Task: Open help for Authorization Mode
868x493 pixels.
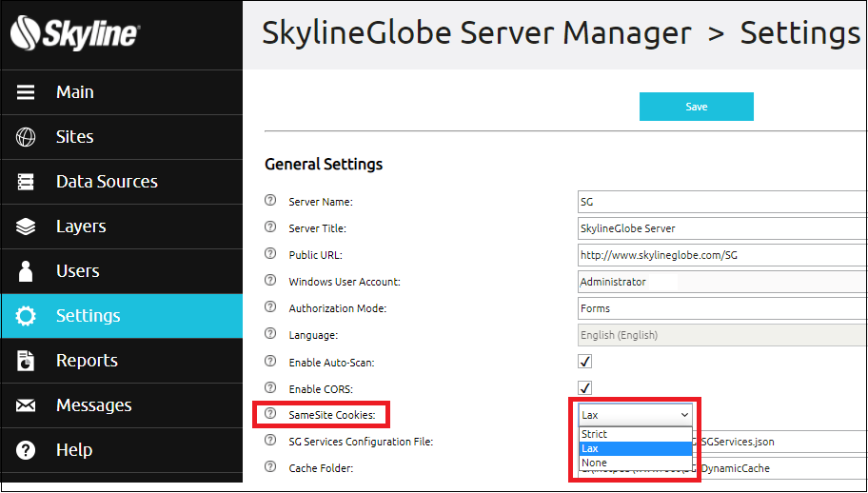Action: 270,306
